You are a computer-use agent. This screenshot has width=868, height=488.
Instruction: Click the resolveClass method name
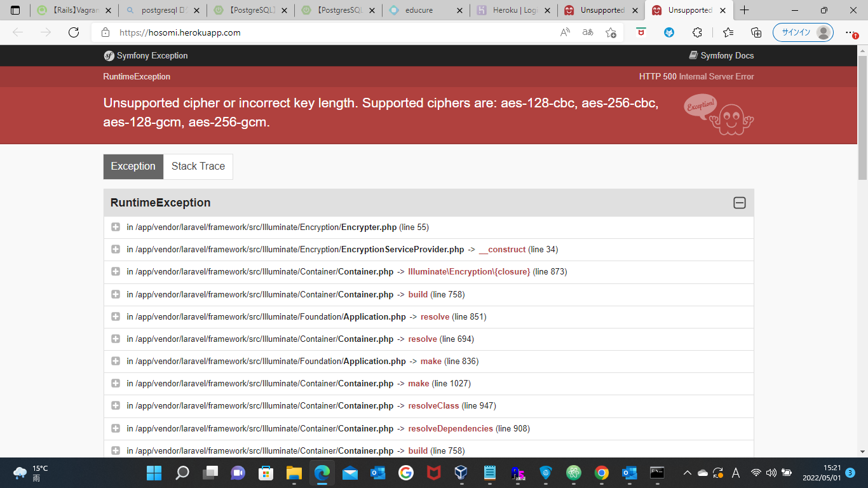coord(433,406)
